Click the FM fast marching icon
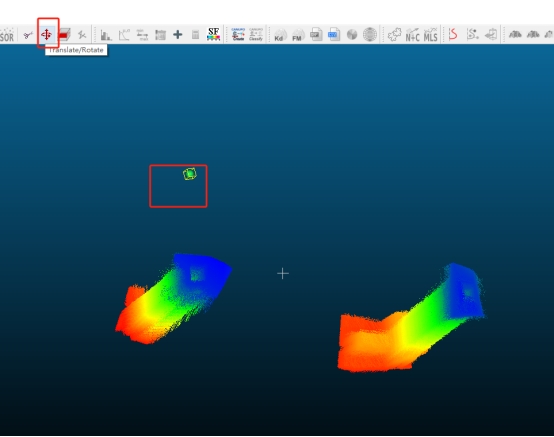Image resolution: width=554 pixels, height=437 pixels. [298, 35]
